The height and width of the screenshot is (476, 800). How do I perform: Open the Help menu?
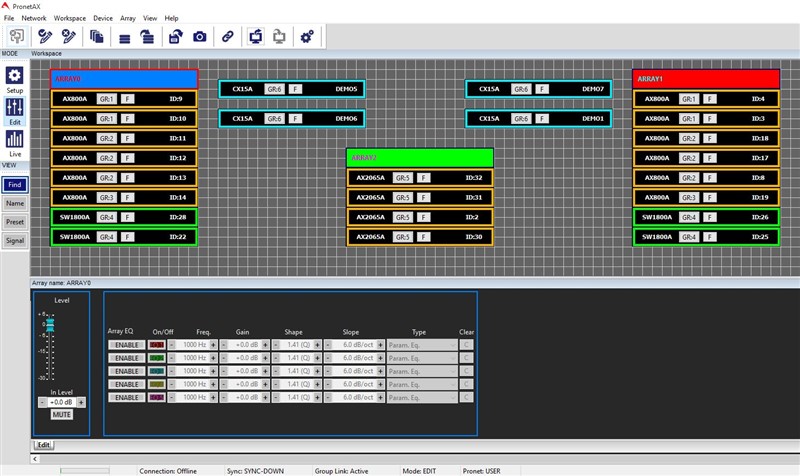171,18
